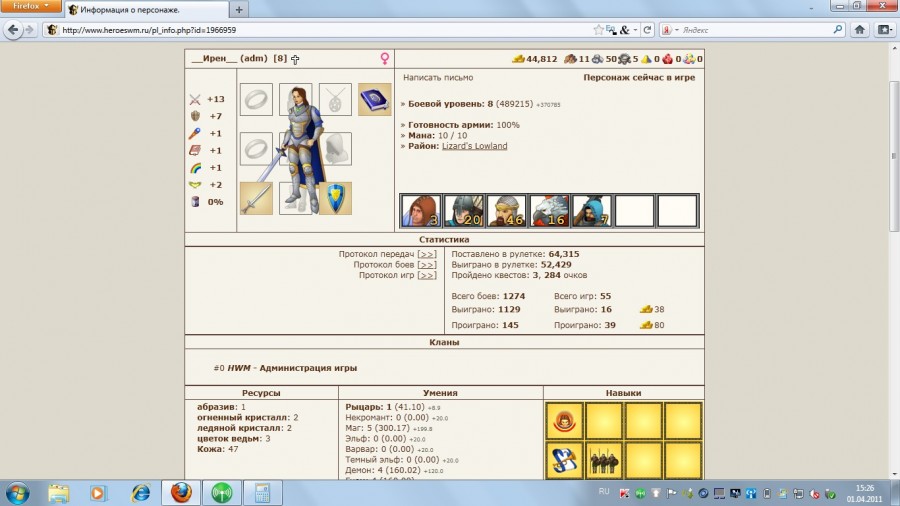Click the griffin unit with 16 troops
This screenshot has height=506, width=900.
(x=549, y=211)
